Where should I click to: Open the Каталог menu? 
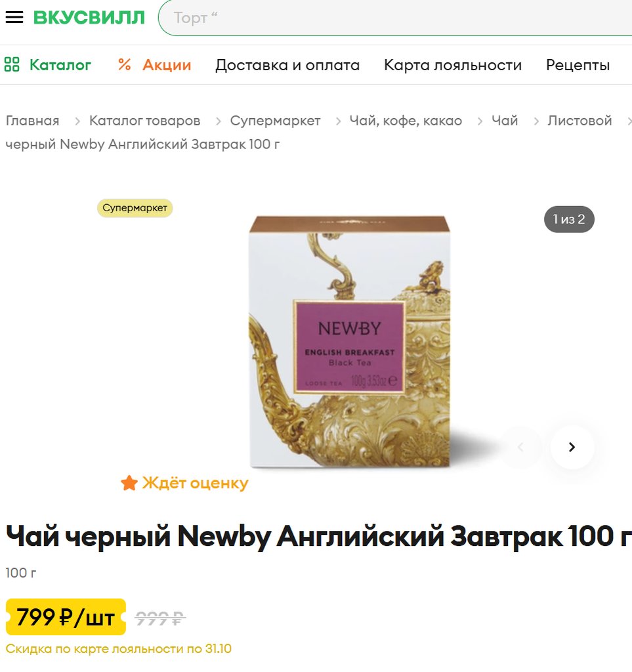tap(60, 65)
